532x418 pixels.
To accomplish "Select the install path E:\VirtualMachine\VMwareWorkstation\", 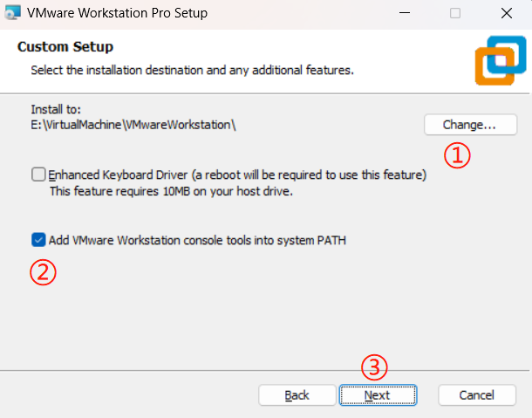I will [133, 125].
